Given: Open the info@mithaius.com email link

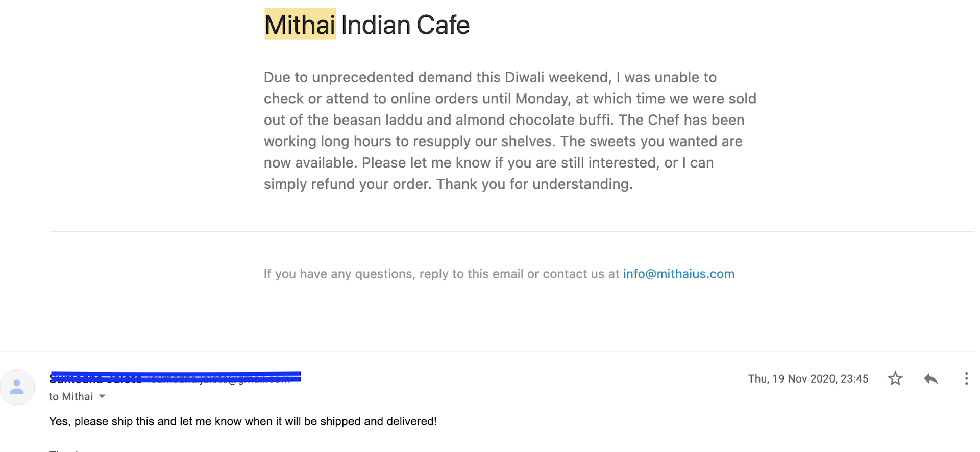Looking at the screenshot, I should coord(678,274).
